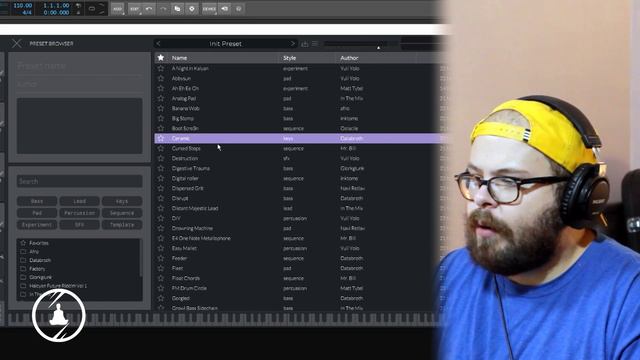640x360 pixels.
Task: Open the Factory folder in bank list
Action: (x=37, y=269)
